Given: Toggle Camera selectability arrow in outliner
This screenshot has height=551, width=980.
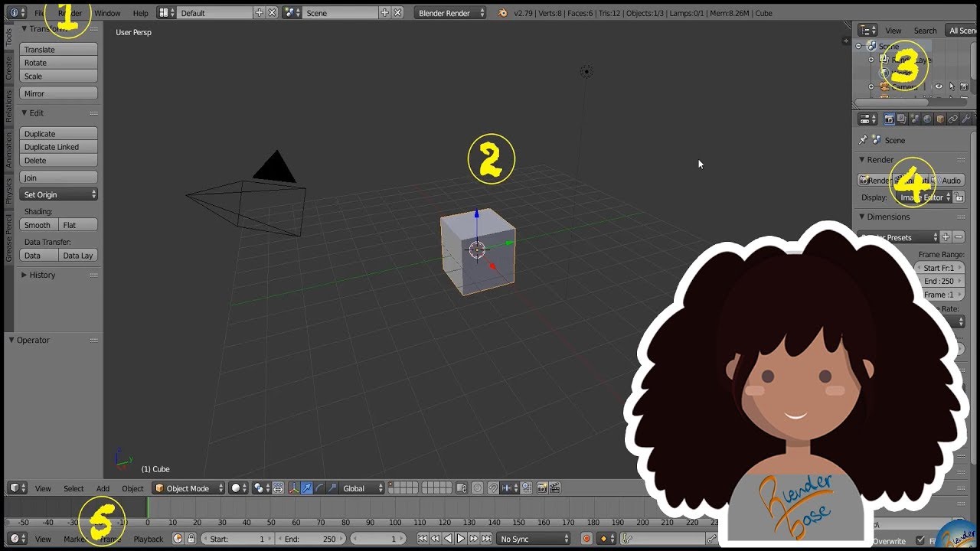Looking at the screenshot, I should [952, 87].
